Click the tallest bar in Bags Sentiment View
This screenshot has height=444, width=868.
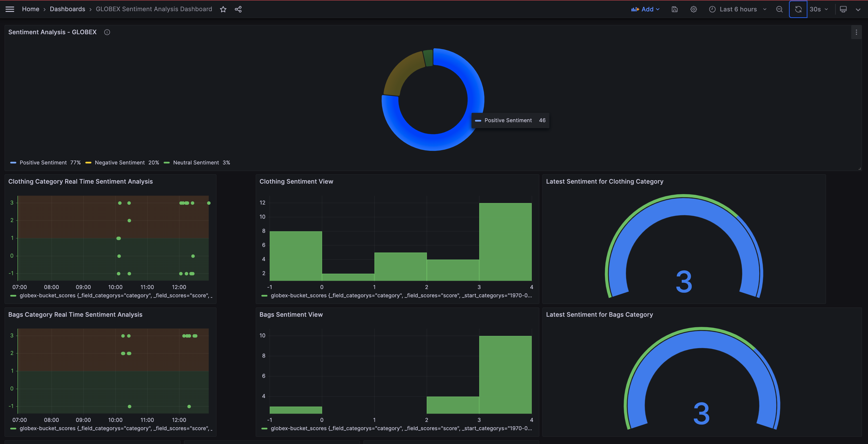point(505,375)
